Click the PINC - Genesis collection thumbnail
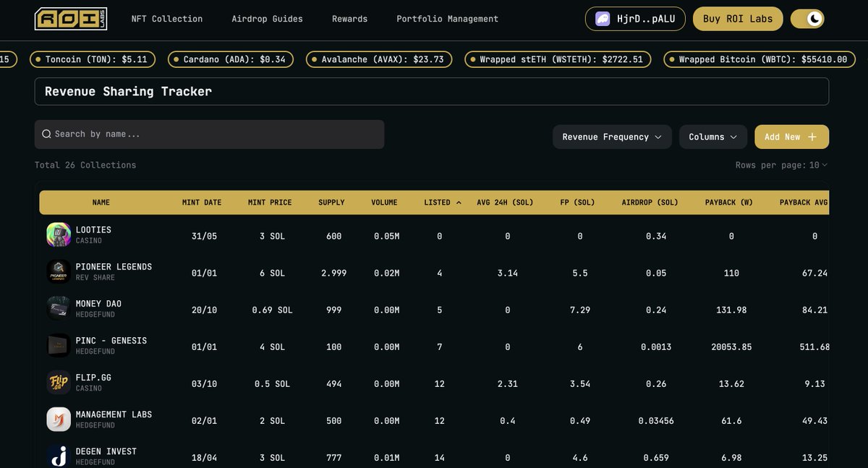This screenshot has width=868, height=468. [59, 345]
